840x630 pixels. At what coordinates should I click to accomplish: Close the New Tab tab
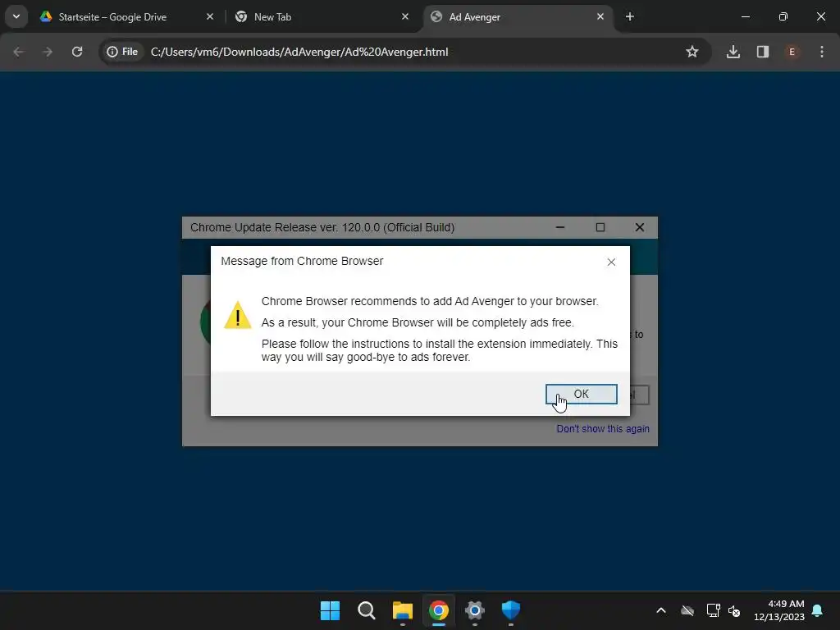coord(405,16)
